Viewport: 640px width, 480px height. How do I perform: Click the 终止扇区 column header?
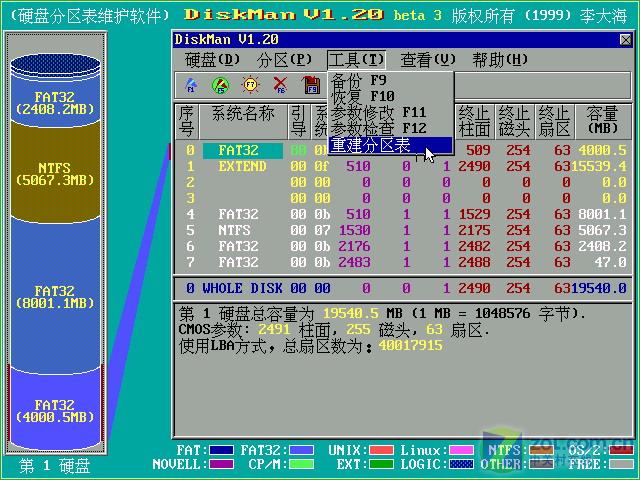pyautogui.click(x=554, y=121)
